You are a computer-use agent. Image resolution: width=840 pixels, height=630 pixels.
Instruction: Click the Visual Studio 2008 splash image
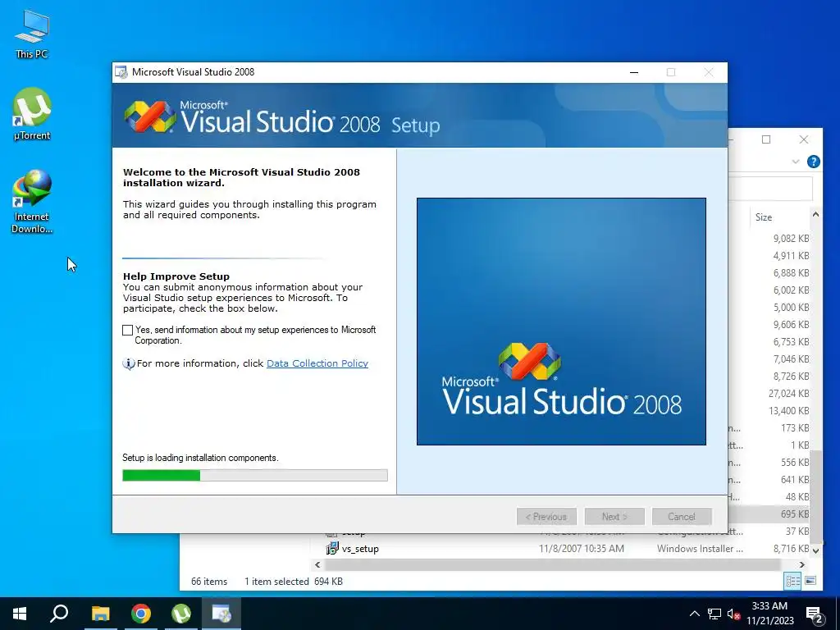pos(561,322)
